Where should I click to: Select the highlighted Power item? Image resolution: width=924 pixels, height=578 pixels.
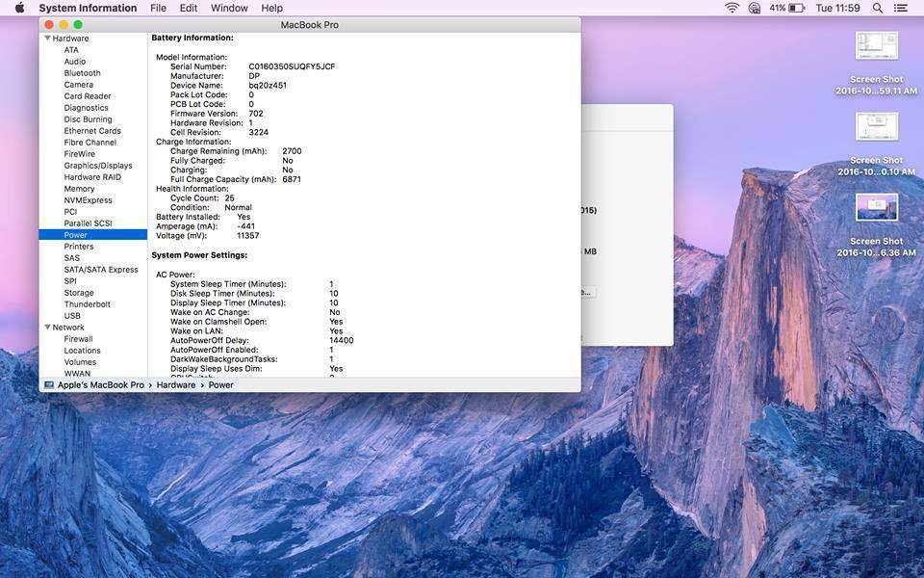click(x=93, y=235)
